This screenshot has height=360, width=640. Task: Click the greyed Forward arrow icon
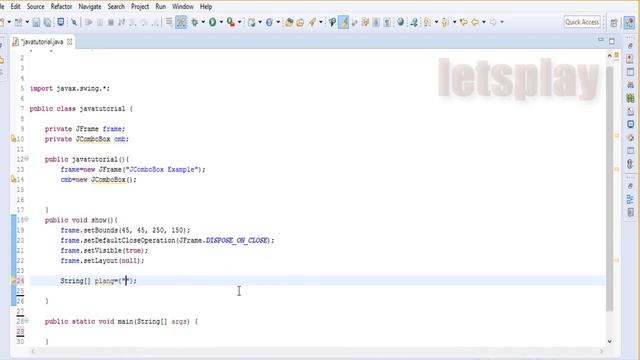point(493,22)
